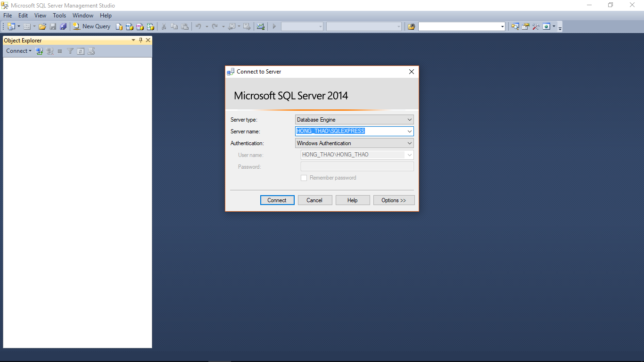
Task: Open the File menu
Action: click(x=8, y=16)
